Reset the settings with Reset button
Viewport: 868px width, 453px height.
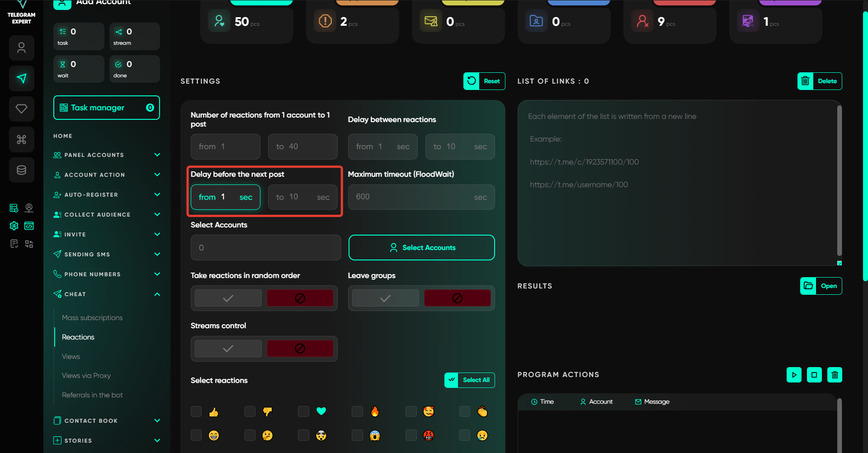(484, 81)
